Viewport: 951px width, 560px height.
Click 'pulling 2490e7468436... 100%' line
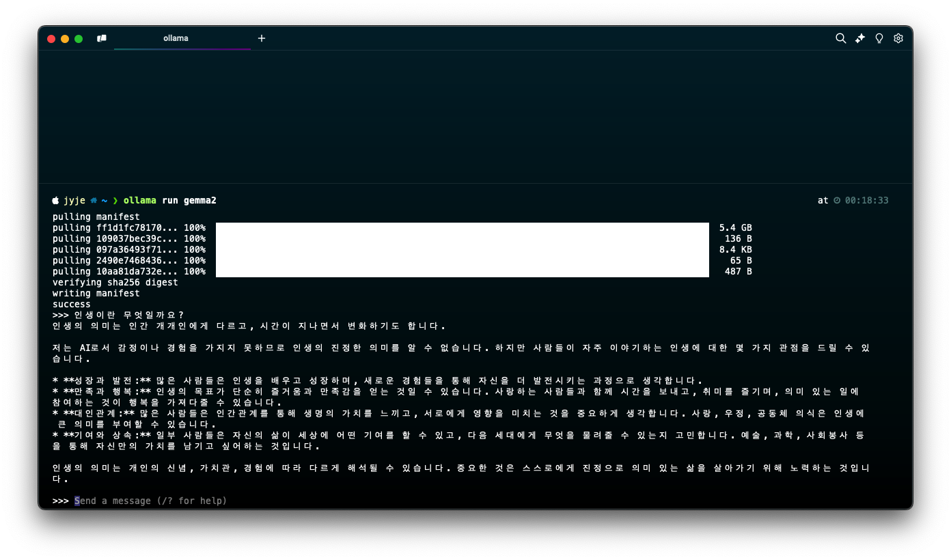pyautogui.click(x=128, y=260)
